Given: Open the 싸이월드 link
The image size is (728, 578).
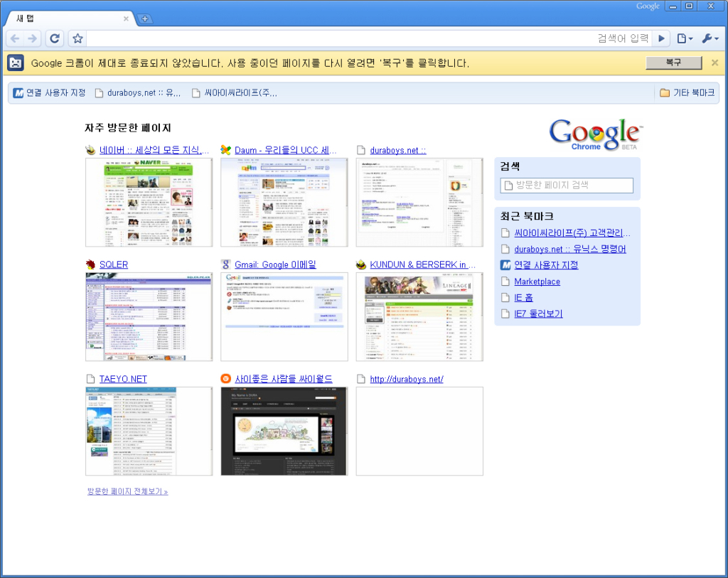Looking at the screenshot, I should coord(283,379).
